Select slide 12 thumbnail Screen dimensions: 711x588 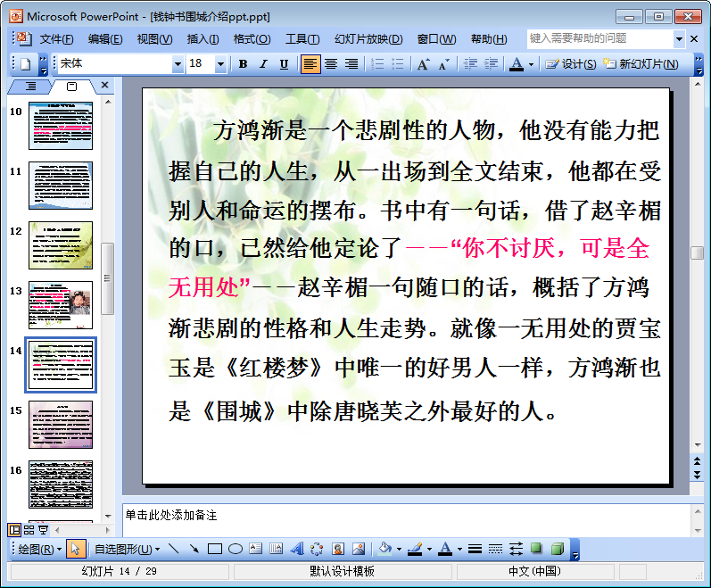tap(61, 245)
